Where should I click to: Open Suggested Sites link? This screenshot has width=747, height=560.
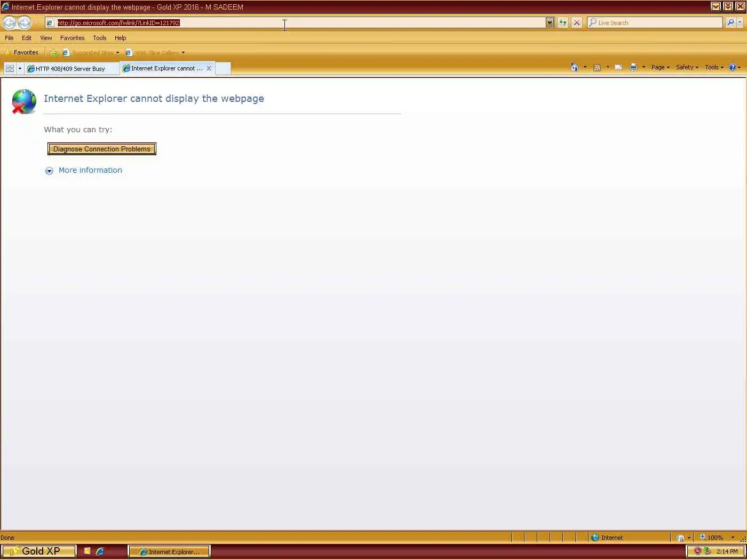pyautogui.click(x=91, y=52)
